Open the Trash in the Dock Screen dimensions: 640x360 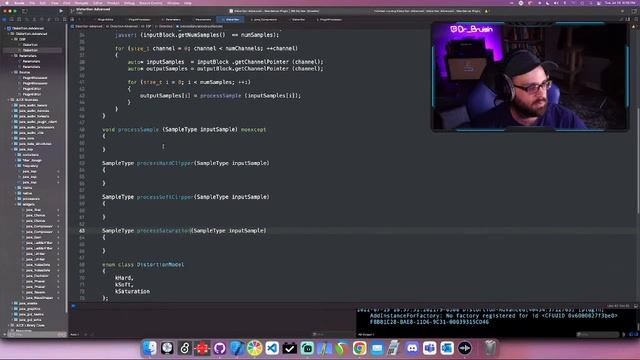[490, 348]
